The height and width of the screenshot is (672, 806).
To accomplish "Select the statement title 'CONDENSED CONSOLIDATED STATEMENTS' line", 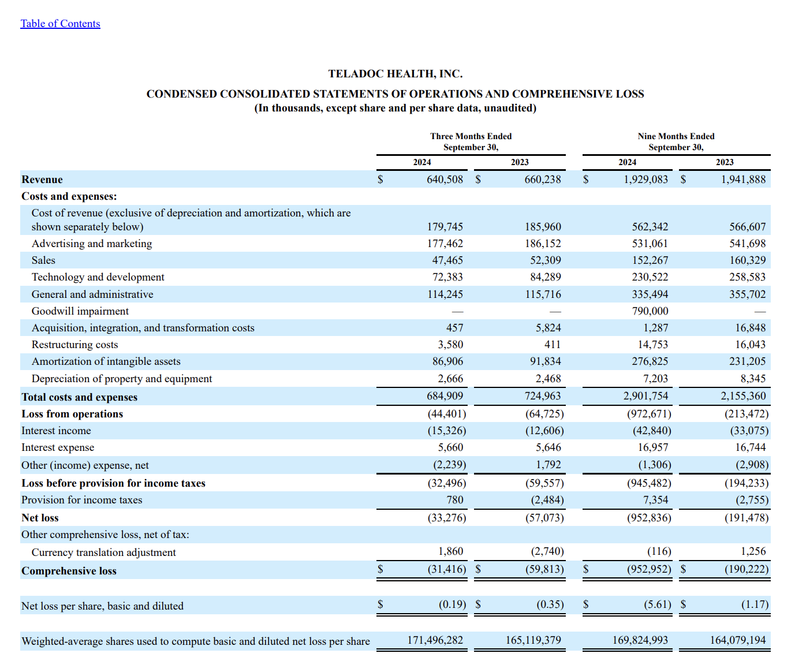I will click(x=395, y=94).
